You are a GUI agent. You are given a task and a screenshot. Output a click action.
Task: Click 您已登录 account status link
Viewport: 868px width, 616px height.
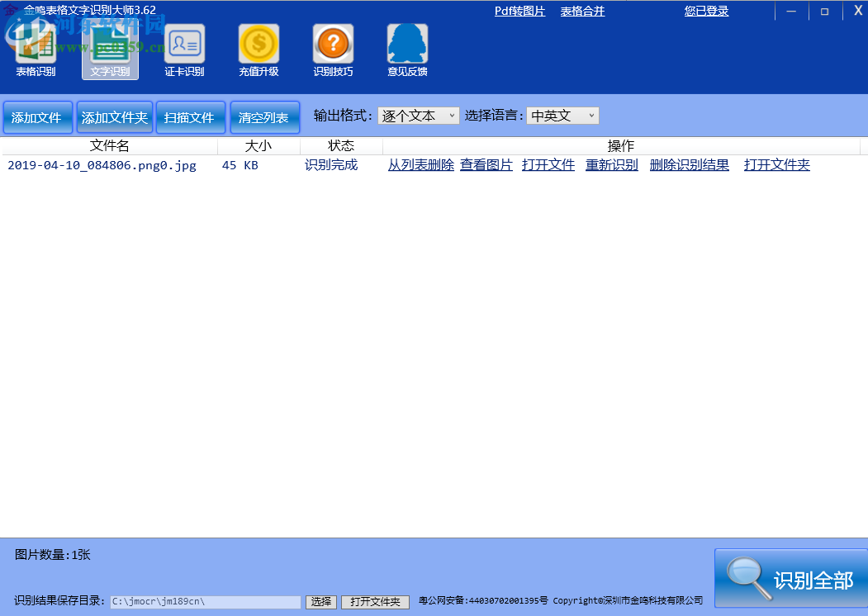click(x=706, y=12)
